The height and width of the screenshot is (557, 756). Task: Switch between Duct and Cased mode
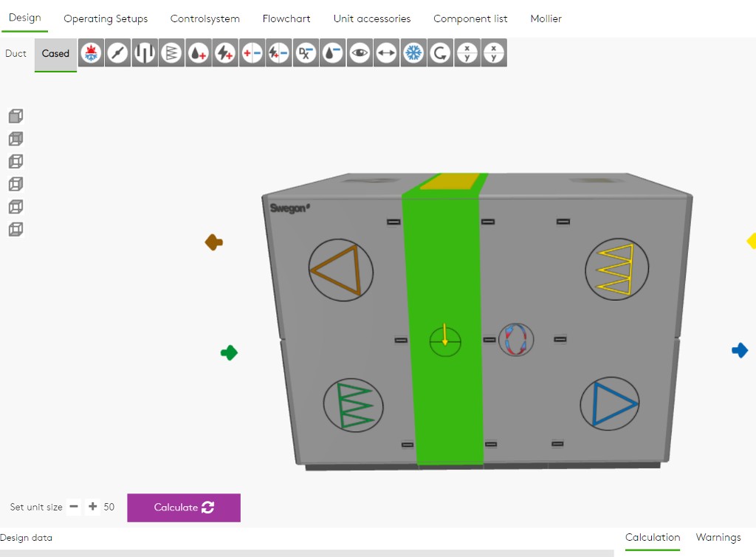point(16,53)
